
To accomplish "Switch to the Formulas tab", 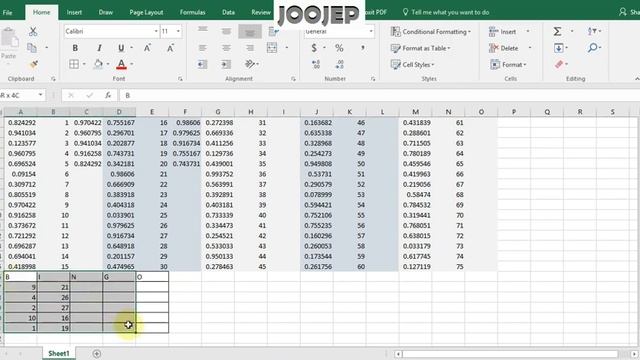I will point(192,12).
